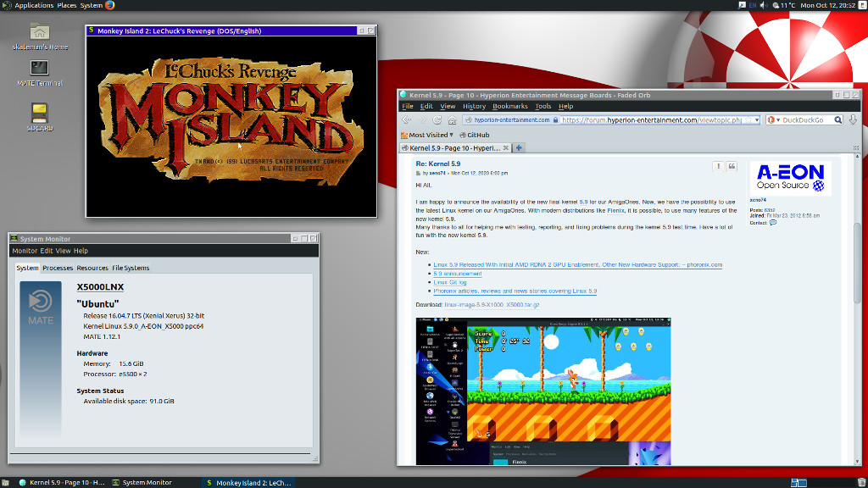The image size is (868, 488).
Task: Expand the address bar history dropdown
Action: point(757,120)
